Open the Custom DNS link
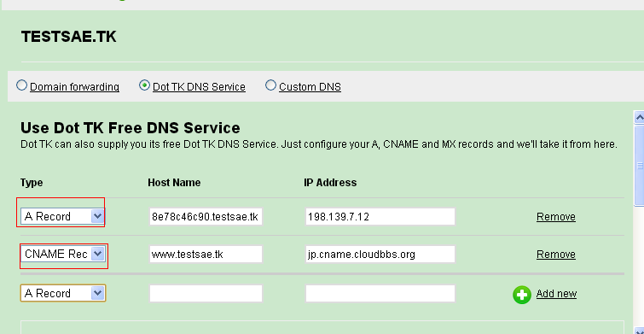The height and width of the screenshot is (334, 644). tap(310, 87)
